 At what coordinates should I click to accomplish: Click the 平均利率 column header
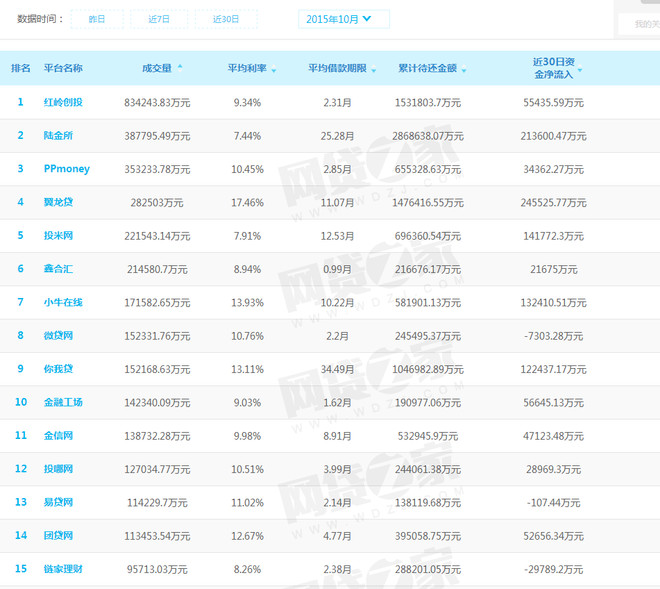[247, 68]
